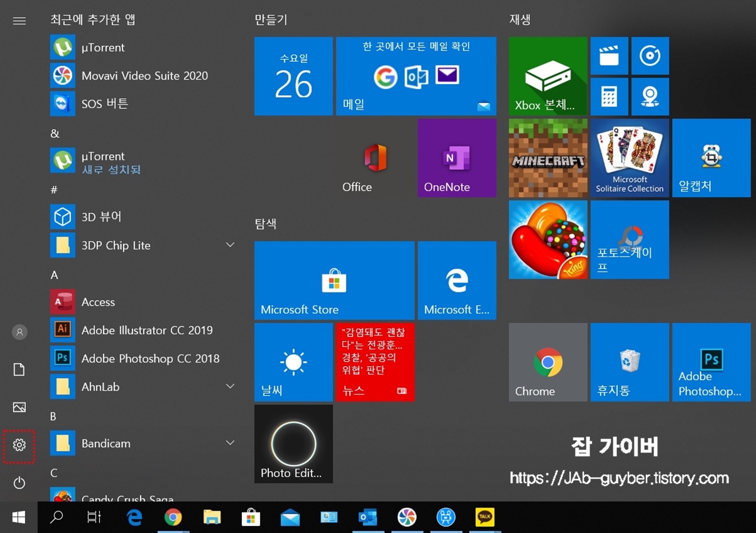Viewport: 756px width, 533px height.
Task: Launch Access from the app list
Action: click(x=143, y=302)
